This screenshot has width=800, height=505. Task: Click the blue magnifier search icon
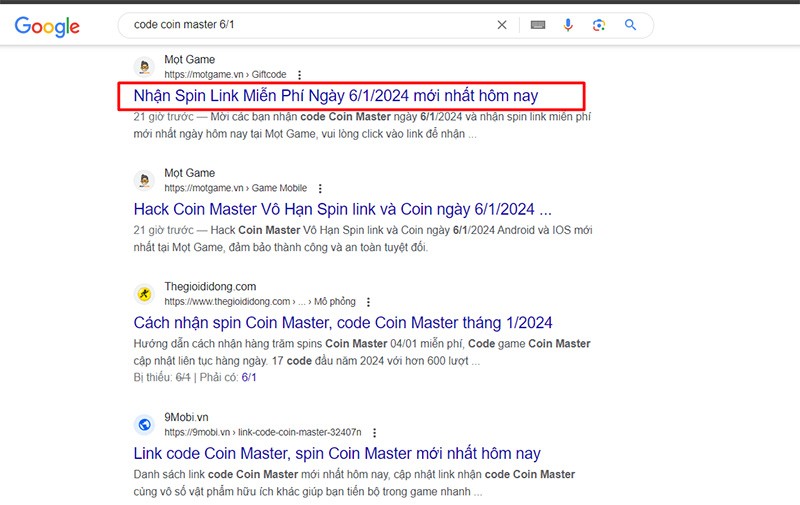click(x=631, y=24)
